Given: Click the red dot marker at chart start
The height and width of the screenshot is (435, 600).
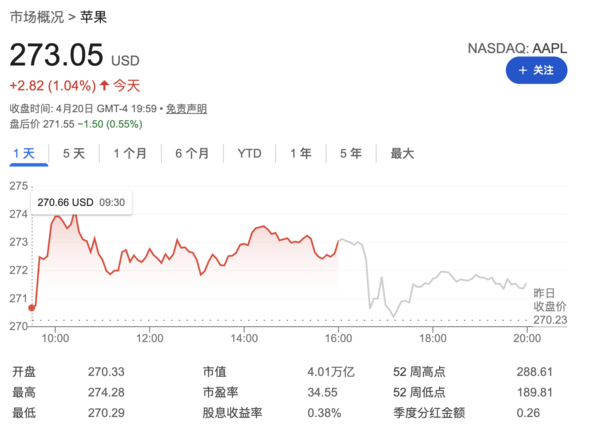Looking at the screenshot, I should (33, 307).
